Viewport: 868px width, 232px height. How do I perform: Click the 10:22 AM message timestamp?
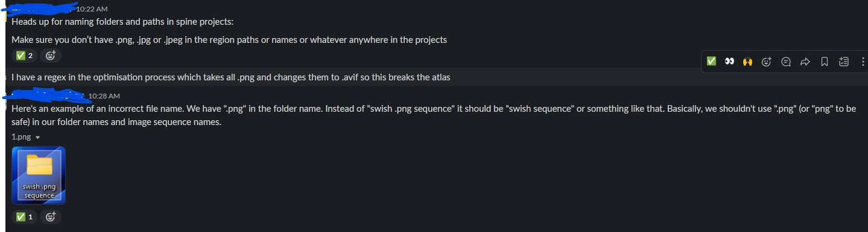click(92, 8)
